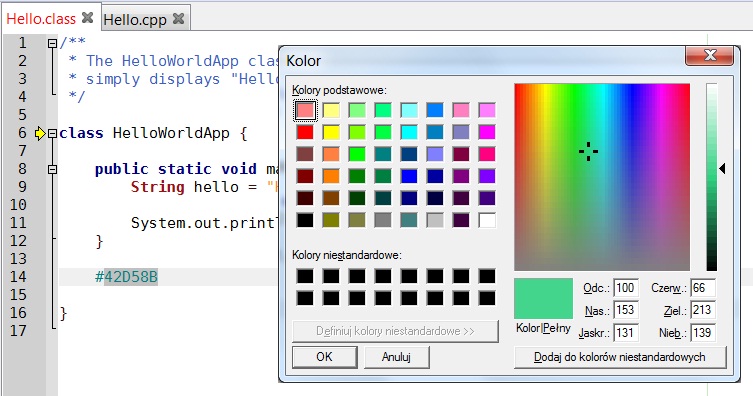Close the Hello.class tab with its X icon

(x=87, y=18)
